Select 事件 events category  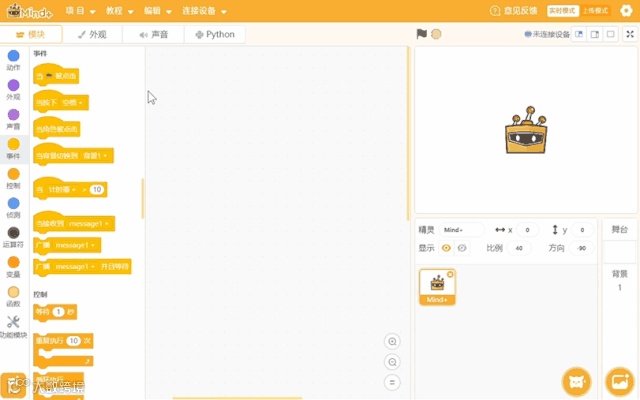[13, 149]
